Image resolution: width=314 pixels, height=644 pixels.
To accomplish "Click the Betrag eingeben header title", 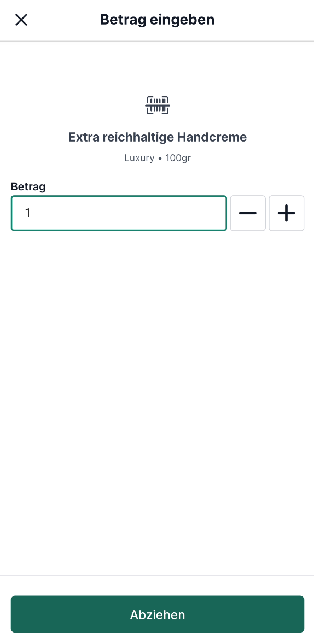I will pyautogui.click(x=158, y=20).
